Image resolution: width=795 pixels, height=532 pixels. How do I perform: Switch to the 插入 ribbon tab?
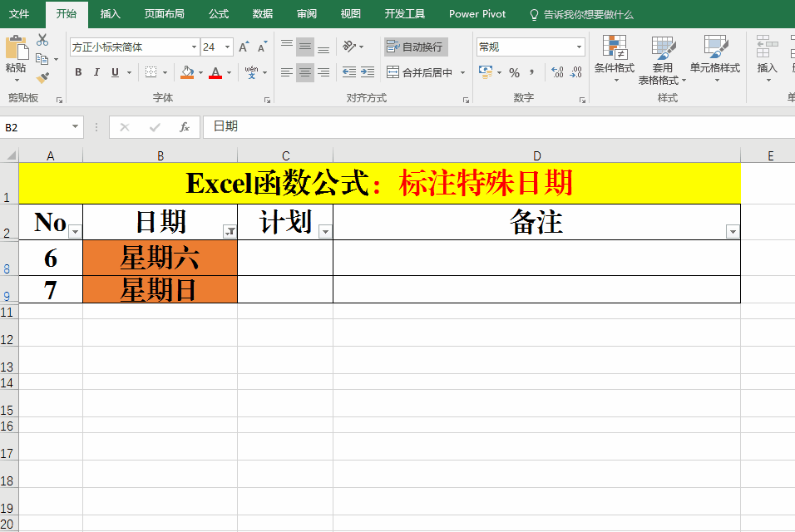coord(110,14)
